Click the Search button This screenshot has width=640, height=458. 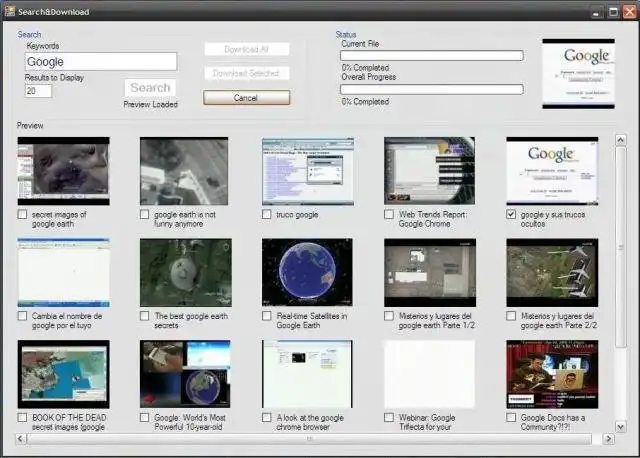click(x=150, y=88)
